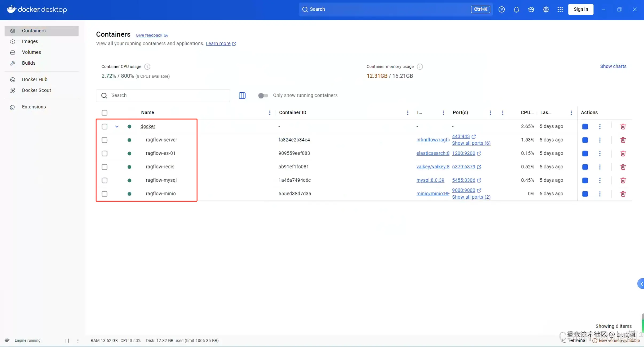The height and width of the screenshot is (347, 644).
Task: Click the help question mark icon
Action: point(501,9)
